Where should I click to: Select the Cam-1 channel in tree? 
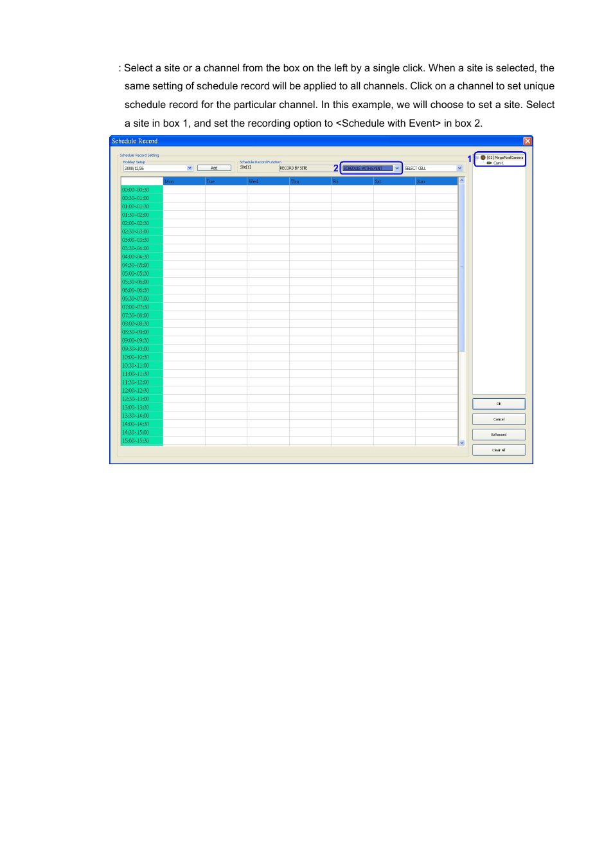click(x=499, y=163)
